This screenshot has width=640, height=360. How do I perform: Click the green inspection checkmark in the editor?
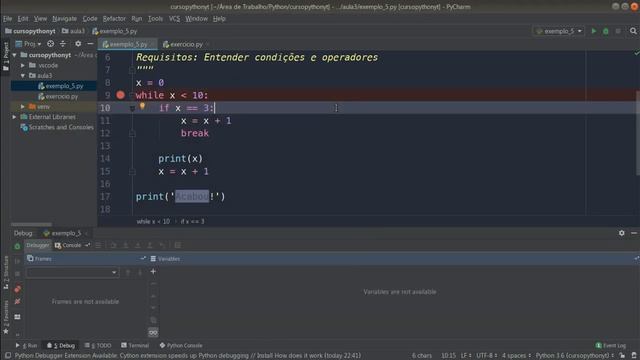tap(636, 53)
